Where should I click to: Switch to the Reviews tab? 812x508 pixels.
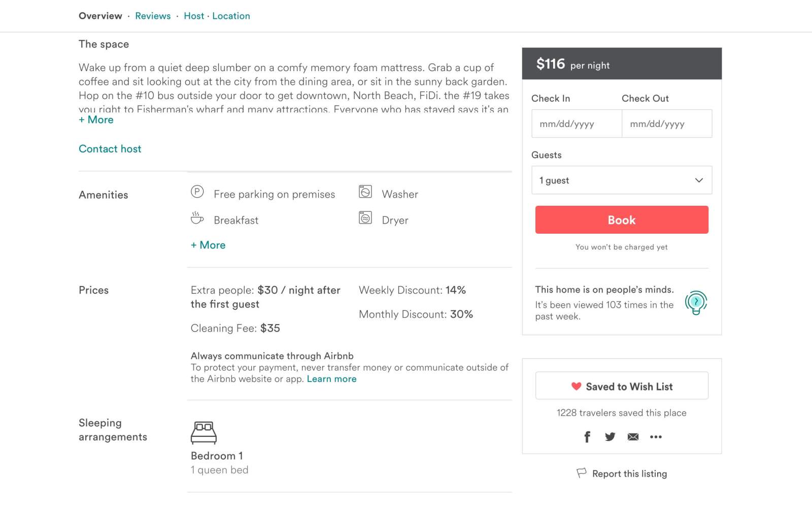[x=153, y=16]
